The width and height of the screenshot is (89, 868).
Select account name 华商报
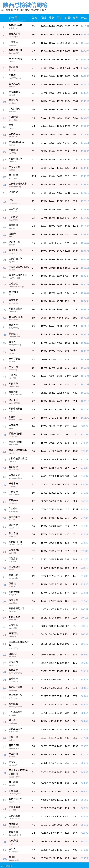(12, 76)
